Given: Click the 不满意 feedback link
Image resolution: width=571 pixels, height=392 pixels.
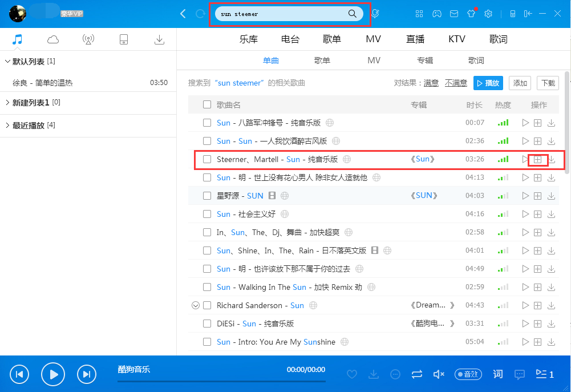Looking at the screenshot, I should 456,83.
